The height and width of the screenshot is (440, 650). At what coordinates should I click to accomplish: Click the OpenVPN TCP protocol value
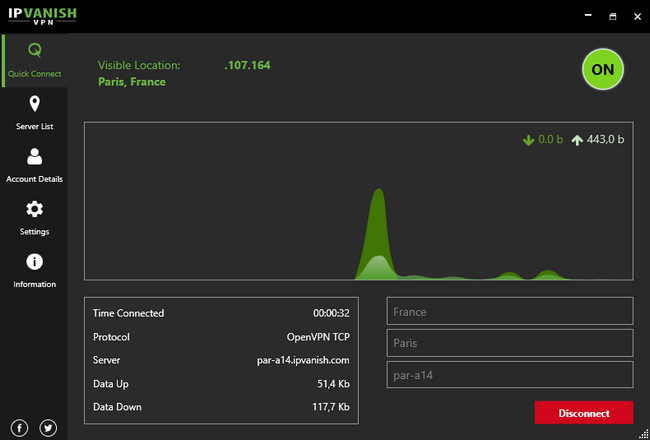[x=318, y=337]
